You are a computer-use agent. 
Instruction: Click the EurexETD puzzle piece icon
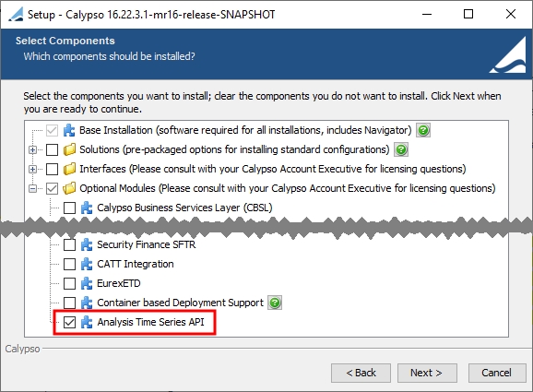[87, 283]
